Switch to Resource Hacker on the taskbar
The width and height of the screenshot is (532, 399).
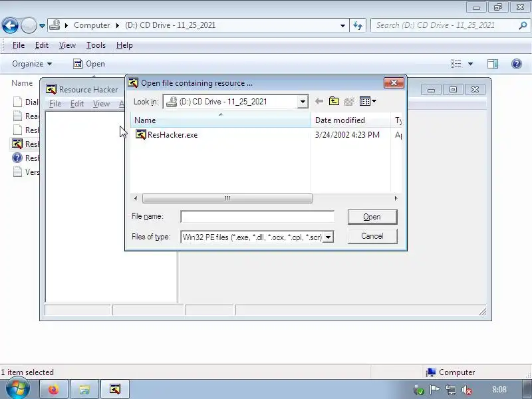pyautogui.click(x=115, y=389)
